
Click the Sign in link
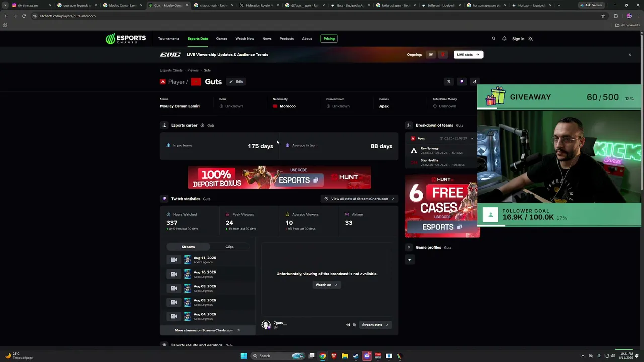518,39
